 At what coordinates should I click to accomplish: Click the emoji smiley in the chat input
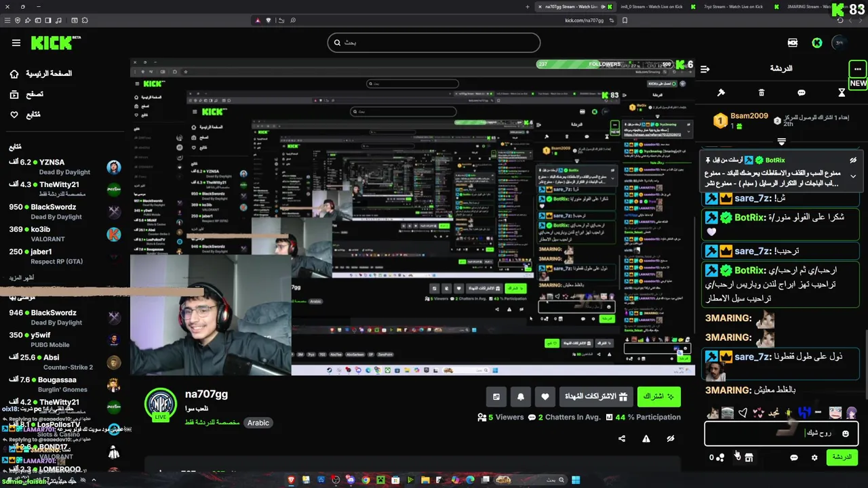coord(845,434)
